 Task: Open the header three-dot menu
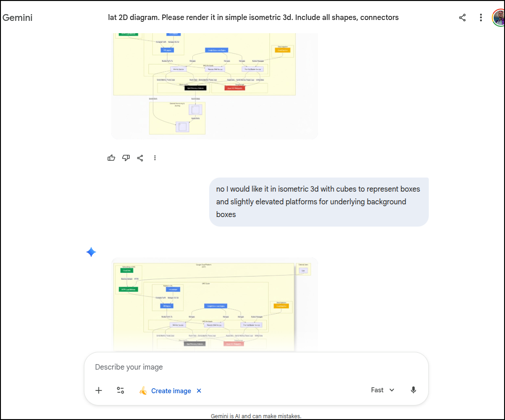(x=480, y=18)
